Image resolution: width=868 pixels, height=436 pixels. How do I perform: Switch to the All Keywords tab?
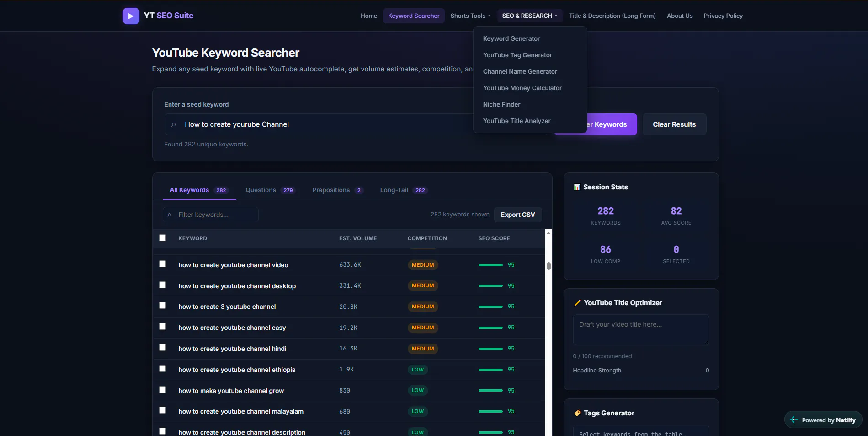tap(199, 190)
